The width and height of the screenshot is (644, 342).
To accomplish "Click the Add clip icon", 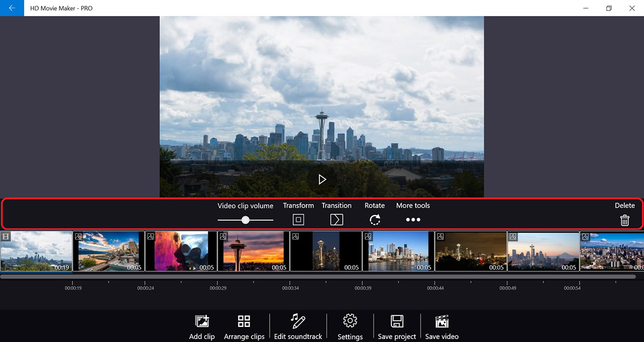I will pos(202,321).
